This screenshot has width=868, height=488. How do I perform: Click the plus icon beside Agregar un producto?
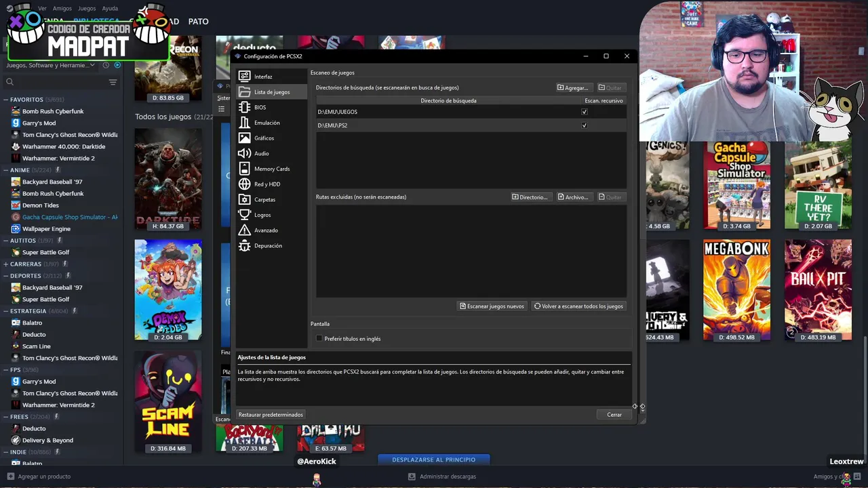[x=10, y=476]
